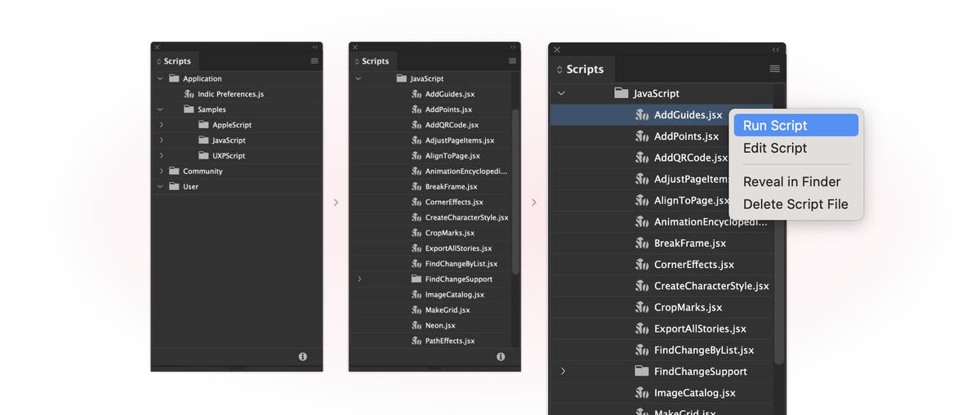This screenshot has width=980, height=415.
Task: Click AlignToPage.jsx script icon in large context-menu panel
Action: (642, 200)
